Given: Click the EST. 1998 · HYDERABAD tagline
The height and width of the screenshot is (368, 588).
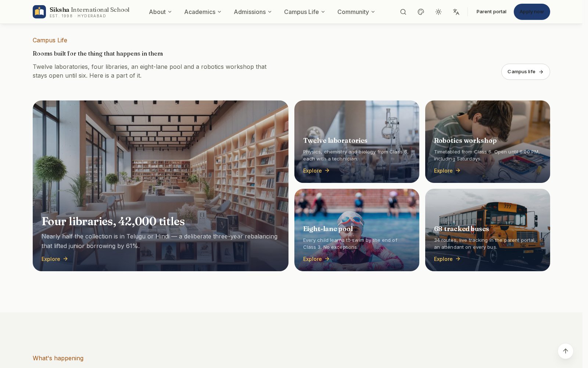Looking at the screenshot, I should coord(78,16).
